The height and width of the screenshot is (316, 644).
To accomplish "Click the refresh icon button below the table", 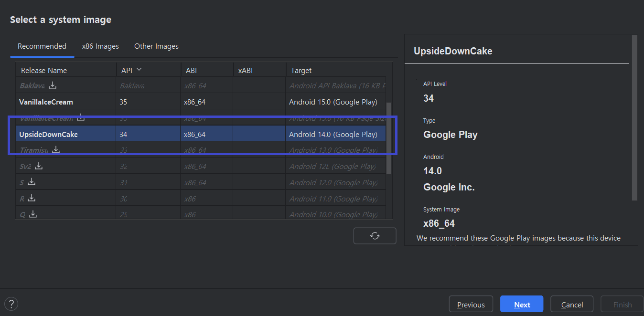I will [x=375, y=236].
